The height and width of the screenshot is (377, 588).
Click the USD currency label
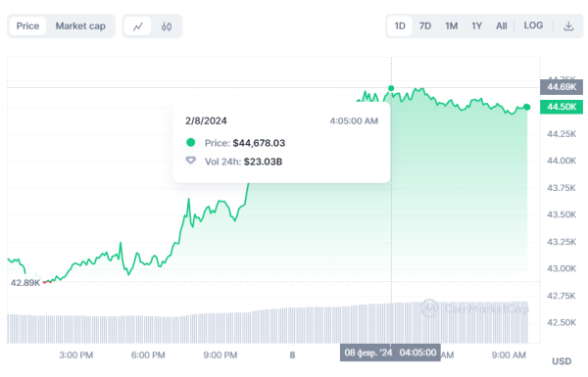(562, 361)
